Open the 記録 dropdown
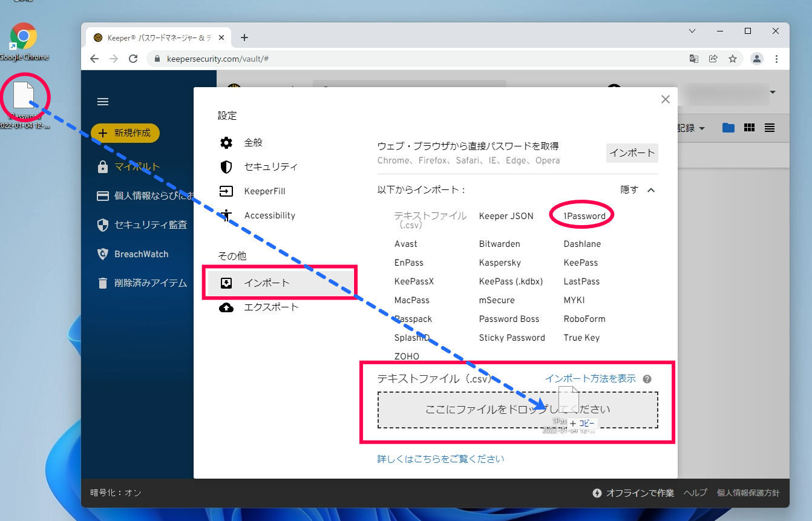The height and width of the screenshot is (521, 812). [691, 128]
